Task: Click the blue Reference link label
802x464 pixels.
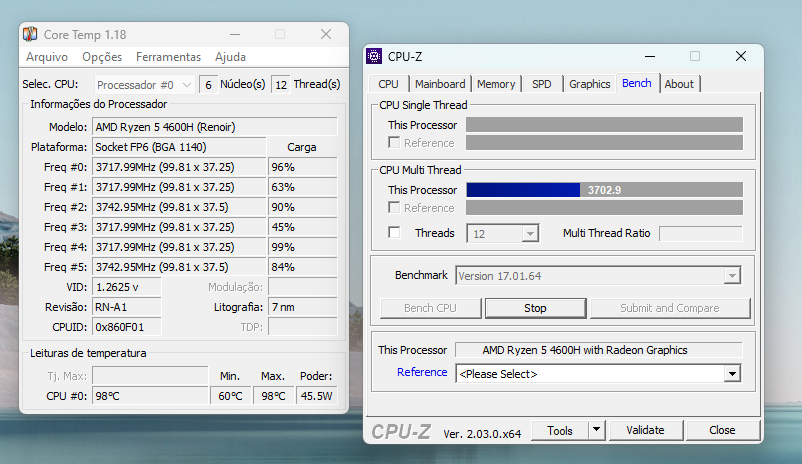Action: pyautogui.click(x=422, y=372)
